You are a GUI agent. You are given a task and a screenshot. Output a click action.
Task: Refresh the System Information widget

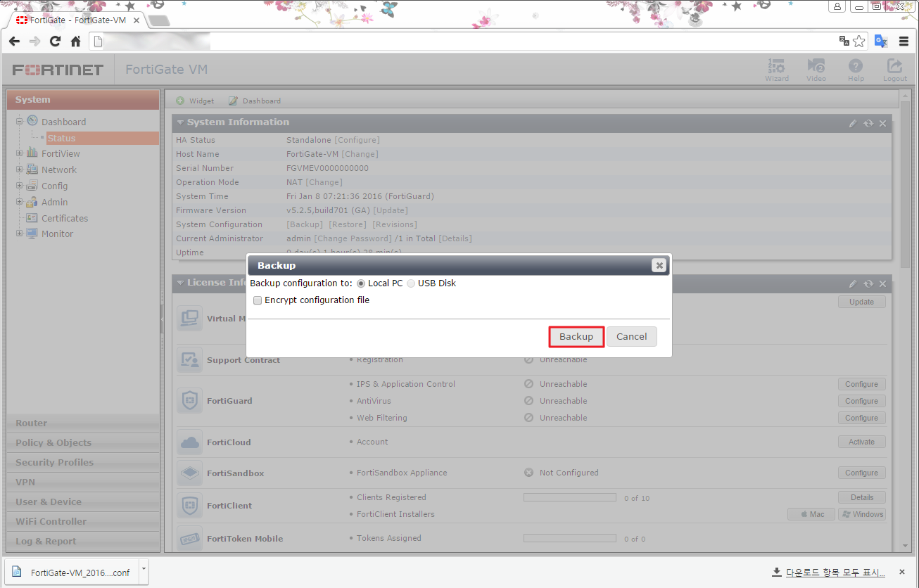(868, 123)
